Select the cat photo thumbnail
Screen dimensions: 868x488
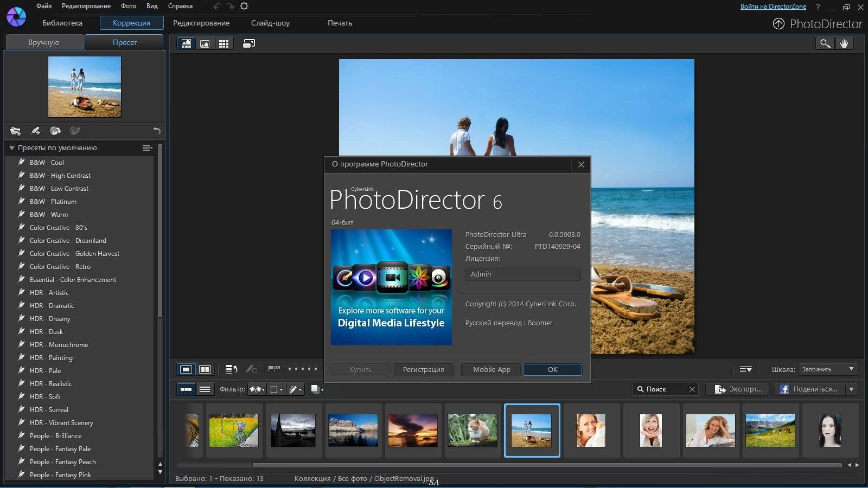[473, 431]
